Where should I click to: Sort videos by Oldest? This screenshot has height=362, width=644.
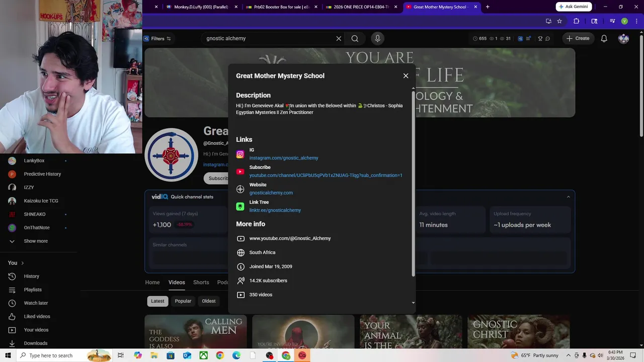click(x=209, y=301)
